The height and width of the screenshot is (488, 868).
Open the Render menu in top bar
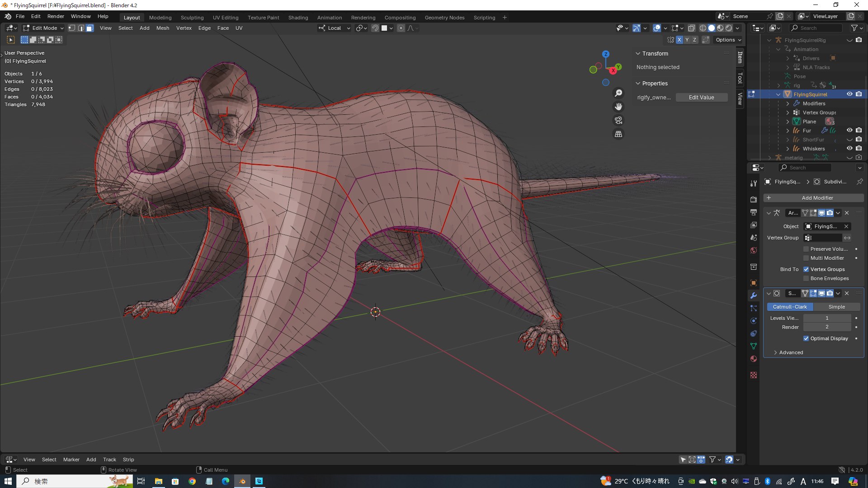[x=56, y=16]
